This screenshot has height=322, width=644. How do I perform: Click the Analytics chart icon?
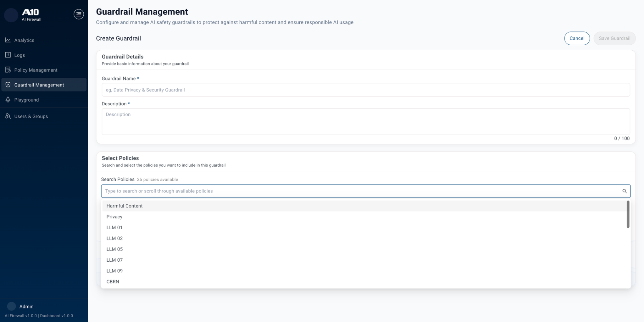pos(8,40)
